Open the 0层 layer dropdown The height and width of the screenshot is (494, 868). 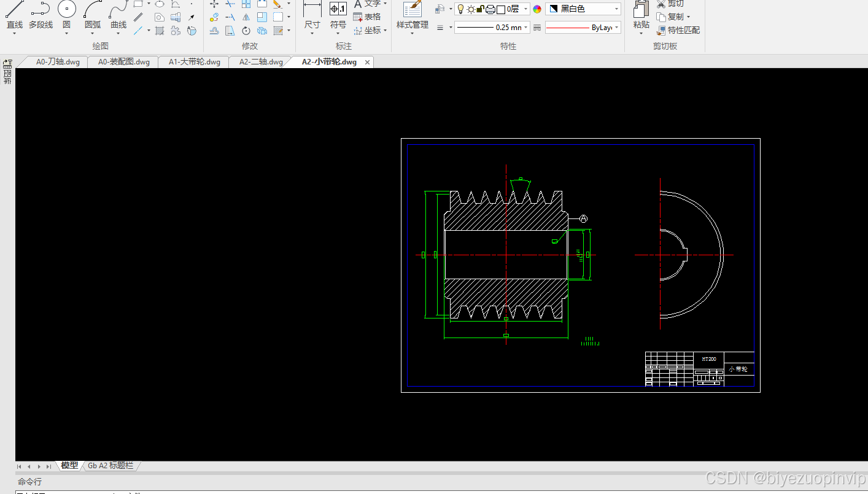click(492, 9)
